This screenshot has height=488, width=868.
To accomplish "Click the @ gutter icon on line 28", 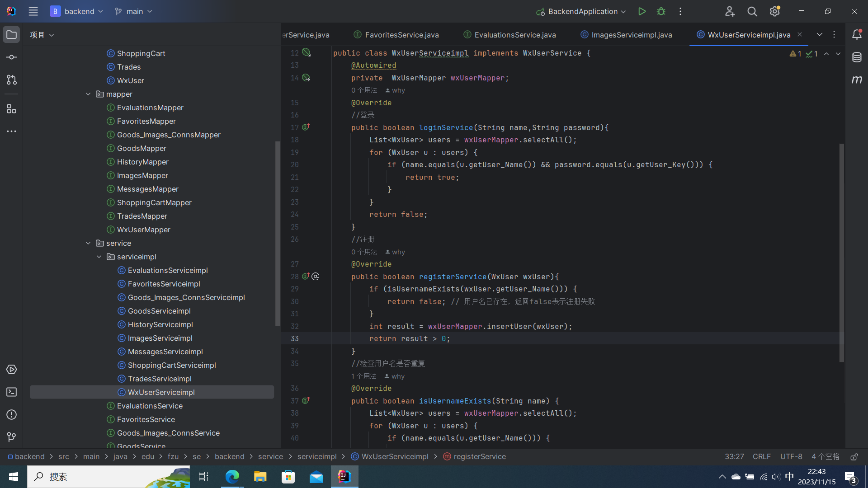I will [x=316, y=277].
